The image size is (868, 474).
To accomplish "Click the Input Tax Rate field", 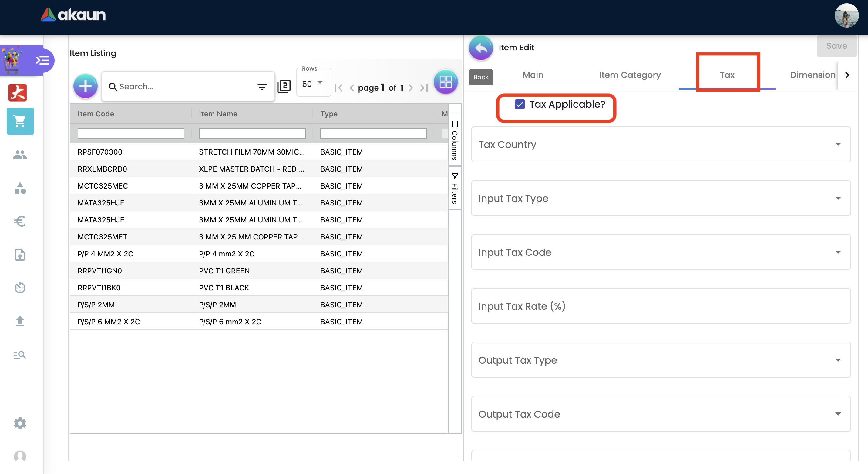I will [661, 306].
